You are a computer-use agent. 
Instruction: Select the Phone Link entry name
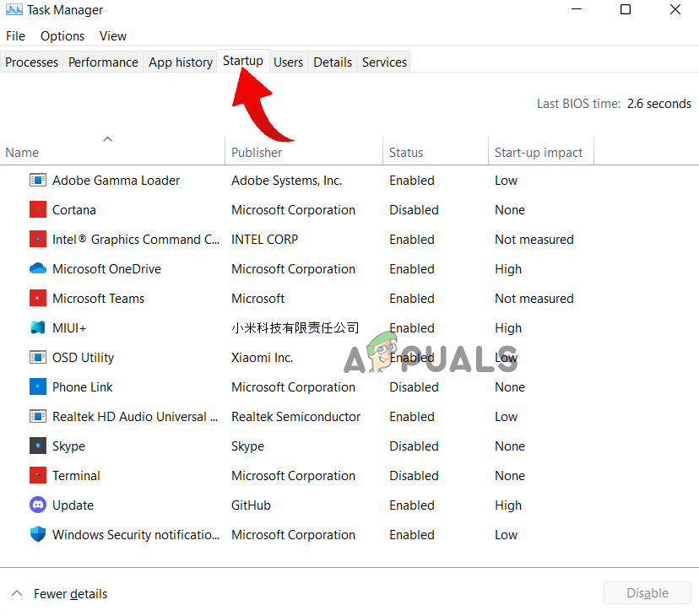83,386
